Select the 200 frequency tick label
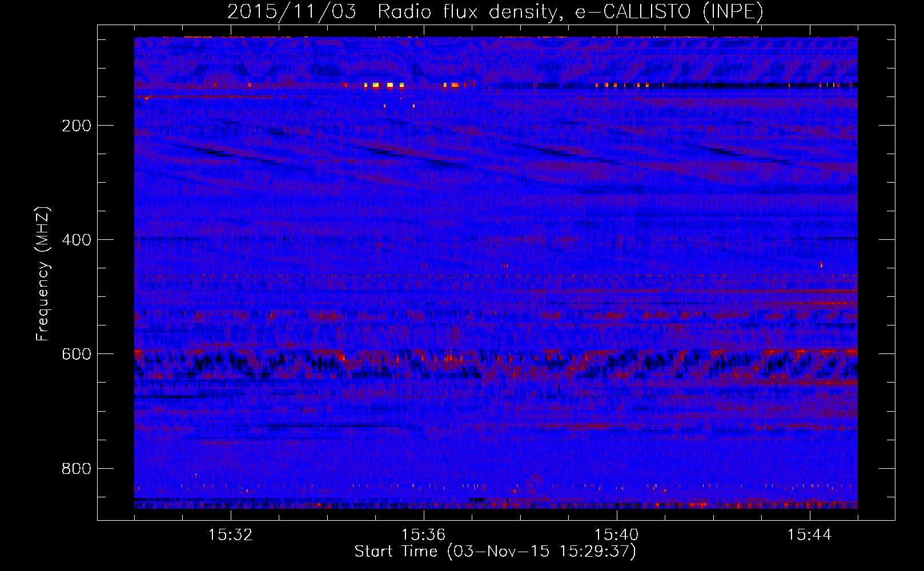Image resolution: width=924 pixels, height=571 pixels. 77,126
